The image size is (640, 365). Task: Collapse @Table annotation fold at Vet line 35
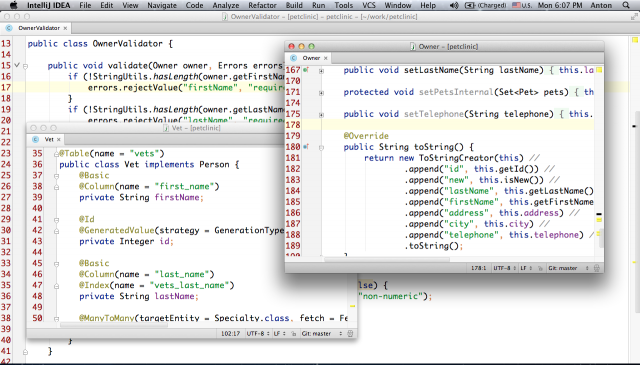pos(56,154)
